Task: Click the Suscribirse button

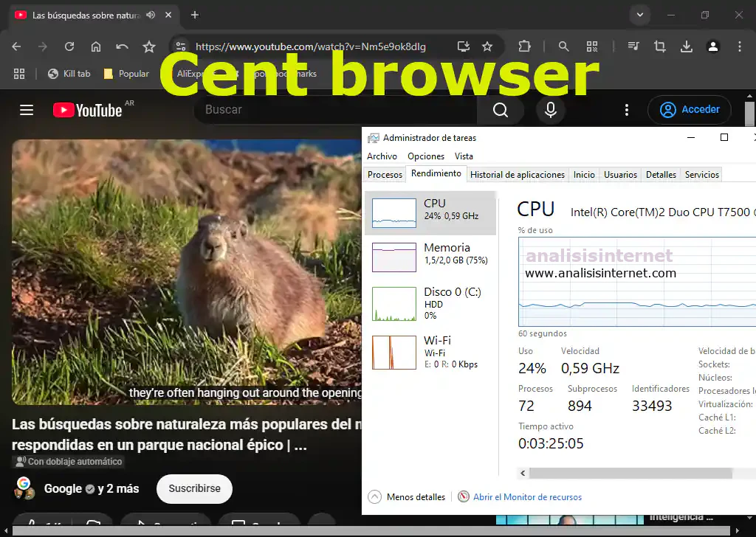Action: 194,489
